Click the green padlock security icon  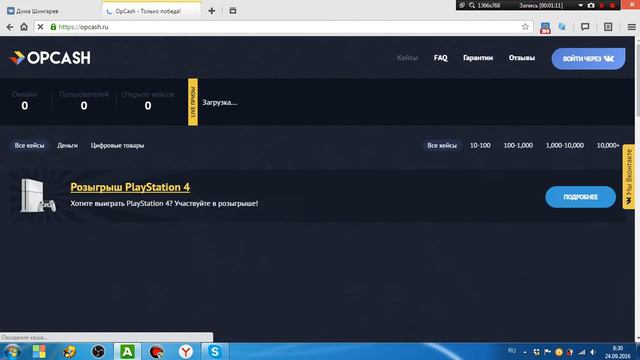tap(53, 27)
